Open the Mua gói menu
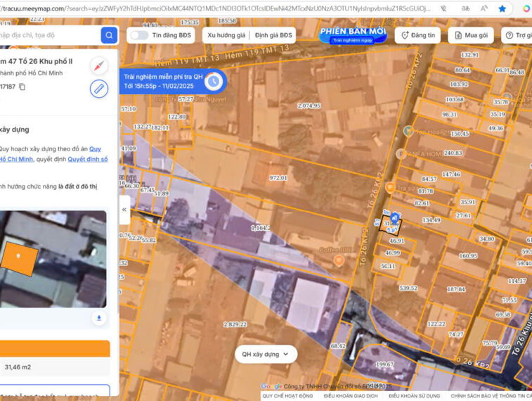The height and width of the screenshot is (401, 532). tap(470, 35)
